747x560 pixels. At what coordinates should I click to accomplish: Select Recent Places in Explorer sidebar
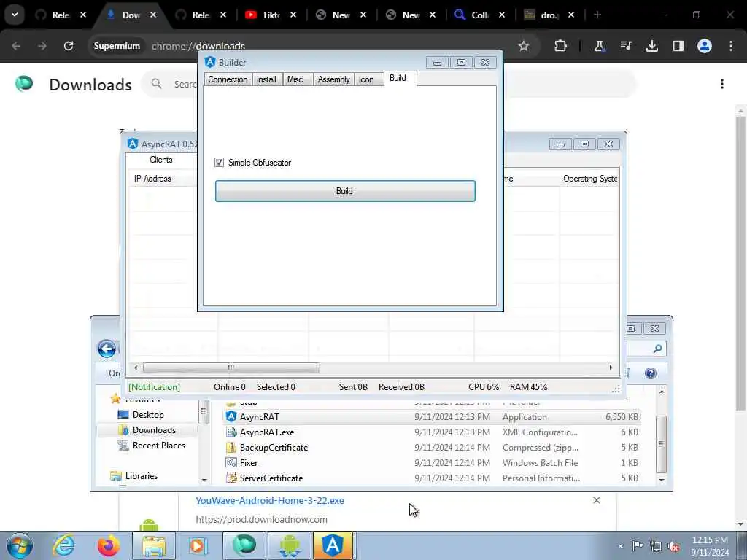click(x=158, y=446)
